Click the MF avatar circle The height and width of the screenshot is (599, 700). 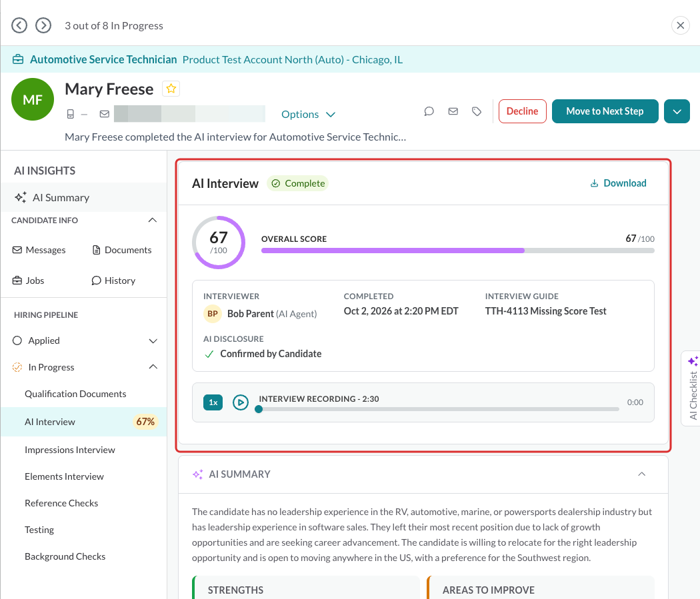pos(33,99)
